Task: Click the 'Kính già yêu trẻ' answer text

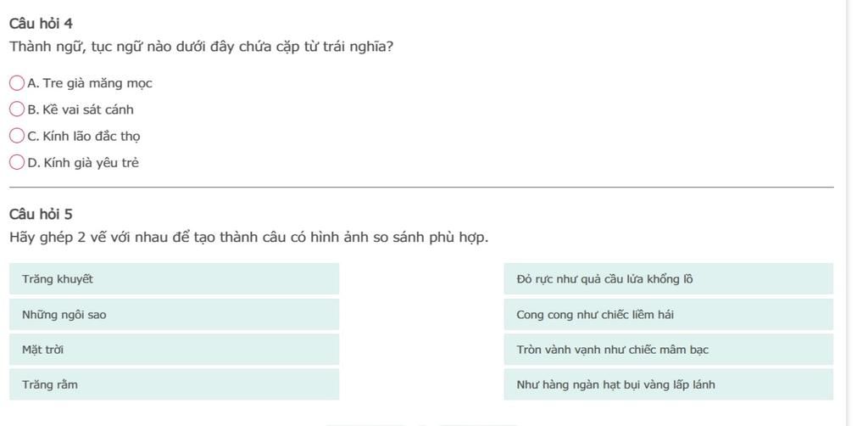Action: coord(91,163)
